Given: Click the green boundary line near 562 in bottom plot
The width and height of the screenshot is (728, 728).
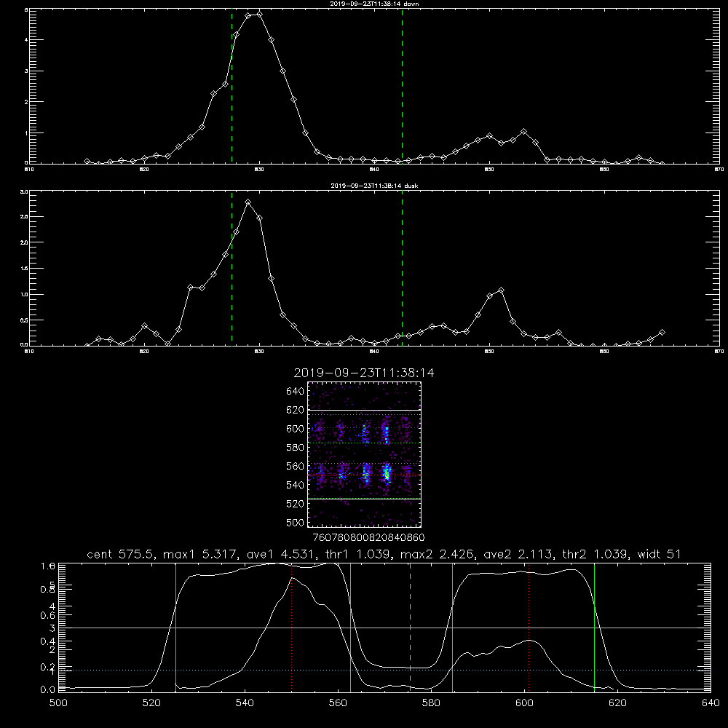Looking at the screenshot, I should (x=351, y=627).
